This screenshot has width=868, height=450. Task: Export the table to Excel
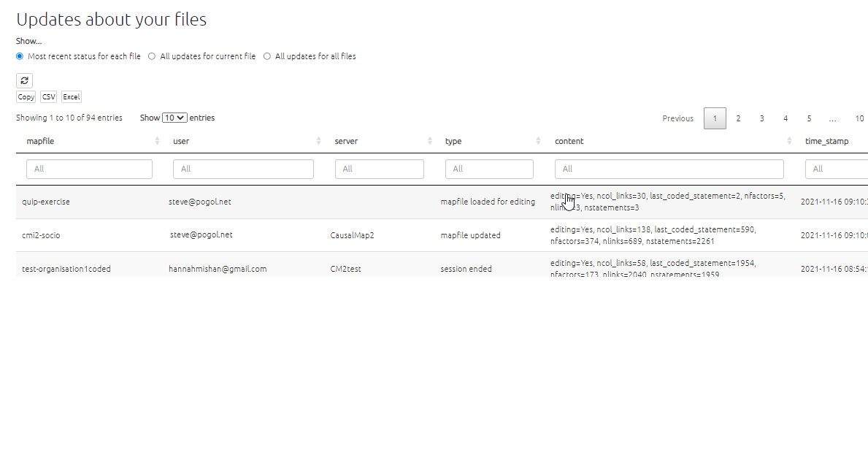point(71,96)
